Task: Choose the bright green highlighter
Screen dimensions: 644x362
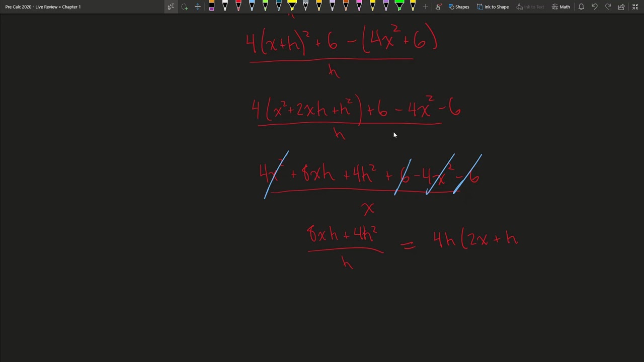Action: [399, 7]
